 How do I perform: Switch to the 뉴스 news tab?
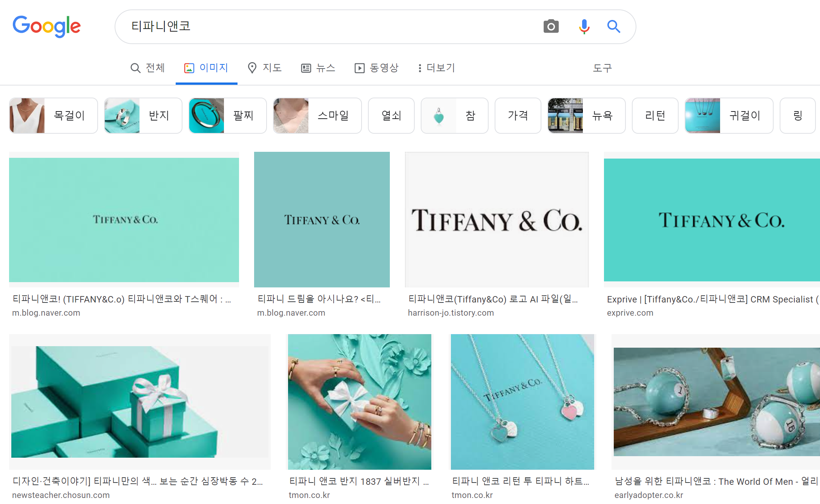pos(318,68)
